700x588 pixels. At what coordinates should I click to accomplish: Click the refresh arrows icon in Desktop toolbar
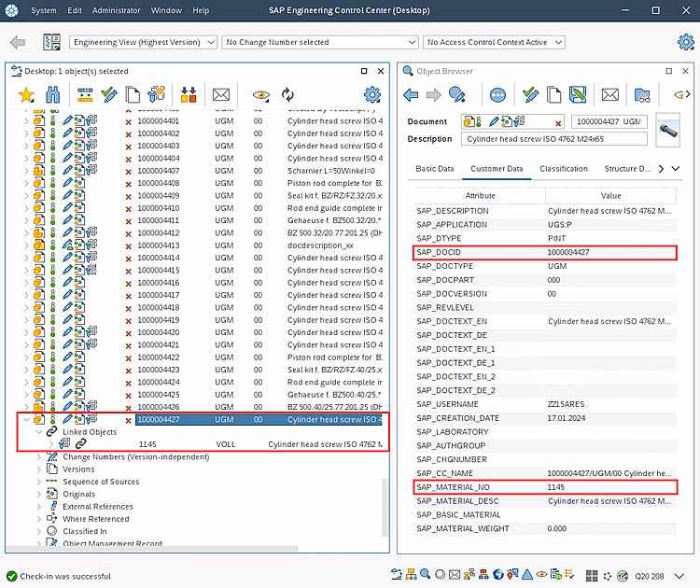click(288, 94)
